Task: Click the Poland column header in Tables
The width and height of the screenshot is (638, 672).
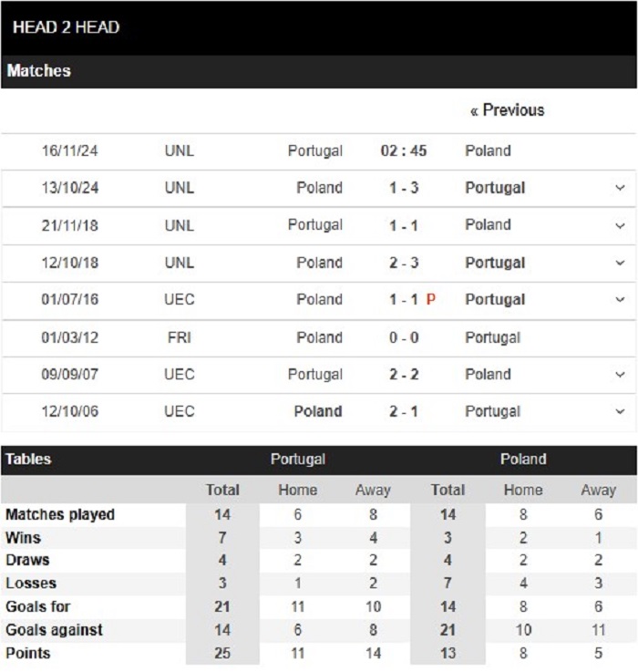Action: 523,459
